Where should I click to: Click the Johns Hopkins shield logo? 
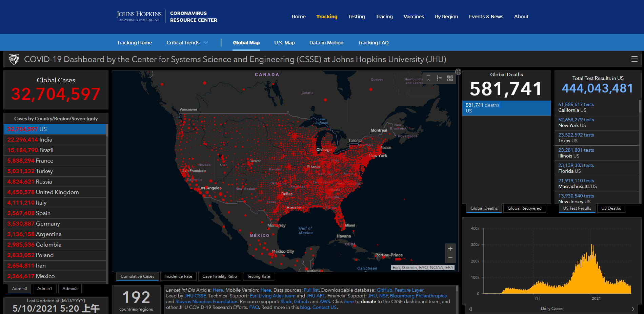pos(14,59)
